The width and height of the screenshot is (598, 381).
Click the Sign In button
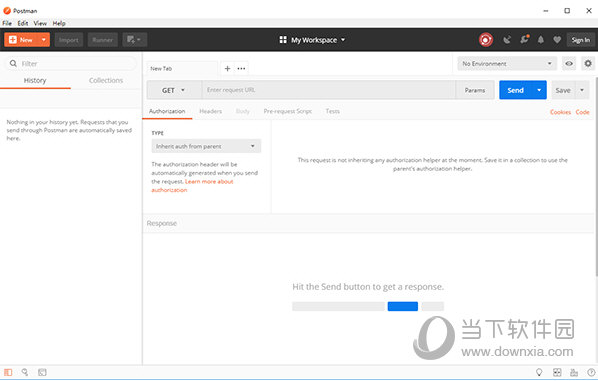580,40
